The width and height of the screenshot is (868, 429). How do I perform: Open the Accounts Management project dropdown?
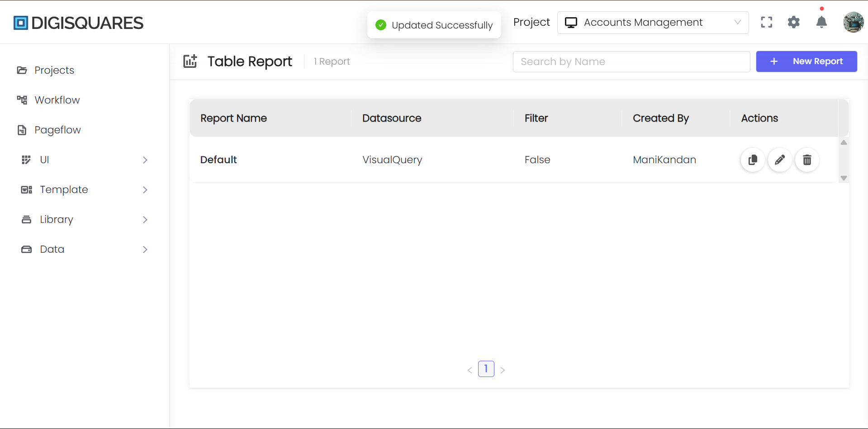point(653,23)
